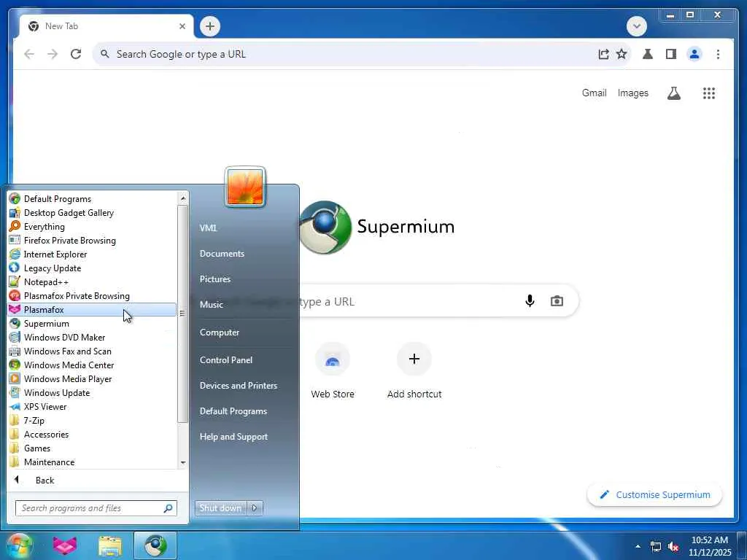Viewport: 747px width, 560px height.
Task: Open the VMI user folder
Action: [x=208, y=228]
